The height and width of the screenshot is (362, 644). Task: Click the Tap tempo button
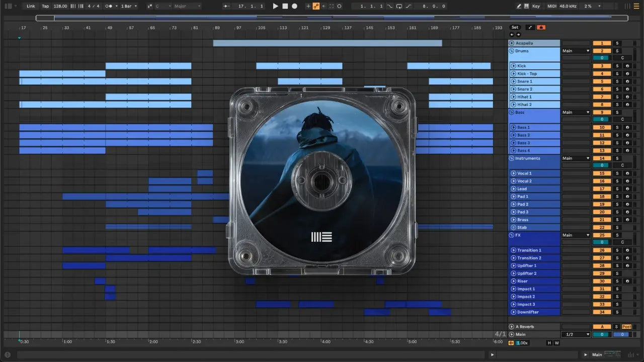tap(45, 6)
